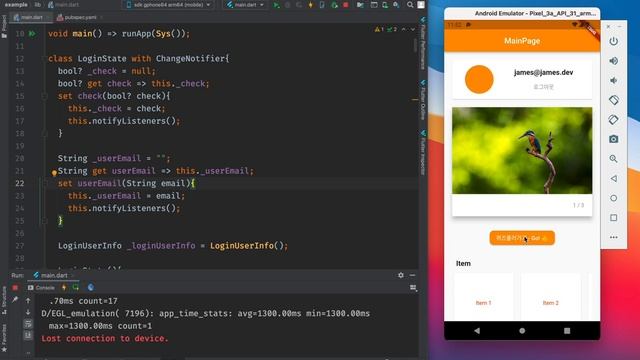Tap the Item 2 card
640x360 pixels.
click(551, 297)
